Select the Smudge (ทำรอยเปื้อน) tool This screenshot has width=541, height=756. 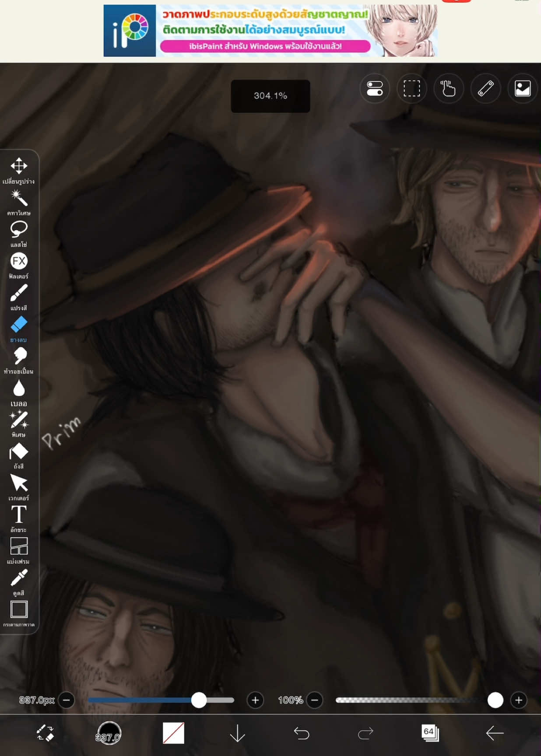click(x=19, y=360)
